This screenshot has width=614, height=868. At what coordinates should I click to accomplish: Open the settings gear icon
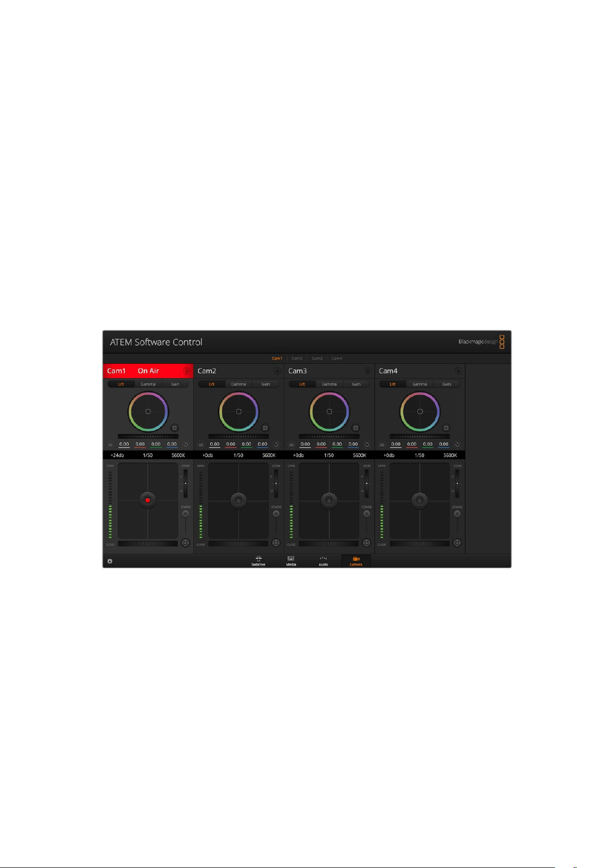pos(110,561)
